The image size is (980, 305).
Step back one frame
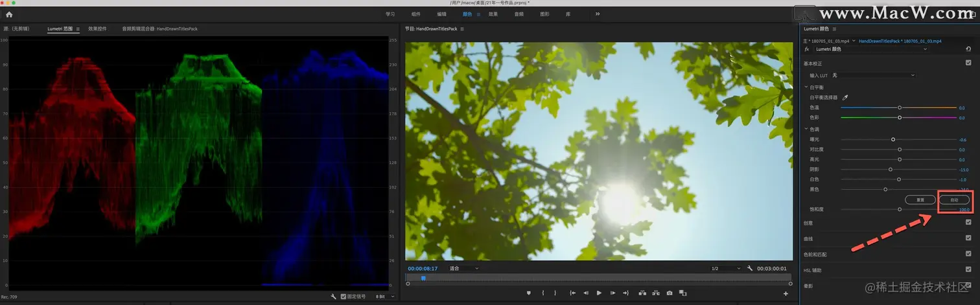click(586, 293)
